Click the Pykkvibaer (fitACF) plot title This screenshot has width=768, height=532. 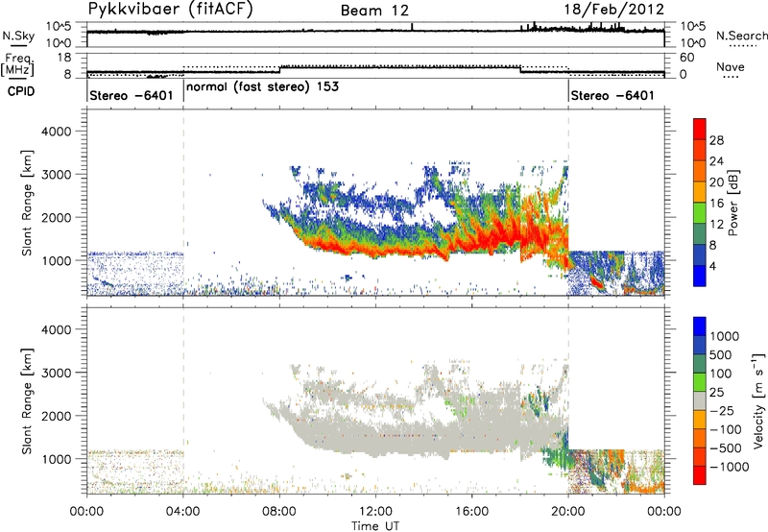tap(171, 10)
